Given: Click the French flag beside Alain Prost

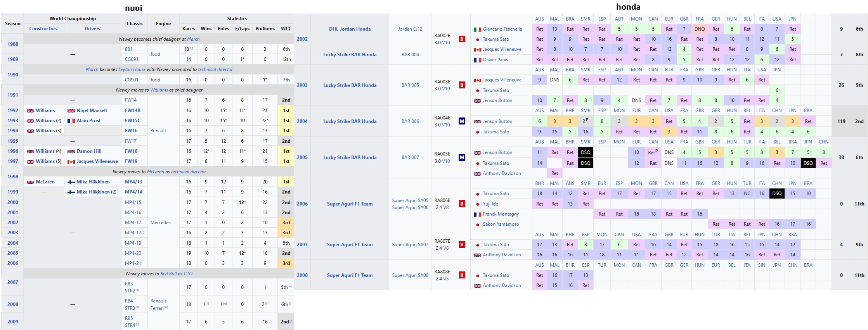Looking at the screenshot, I should click(71, 121).
